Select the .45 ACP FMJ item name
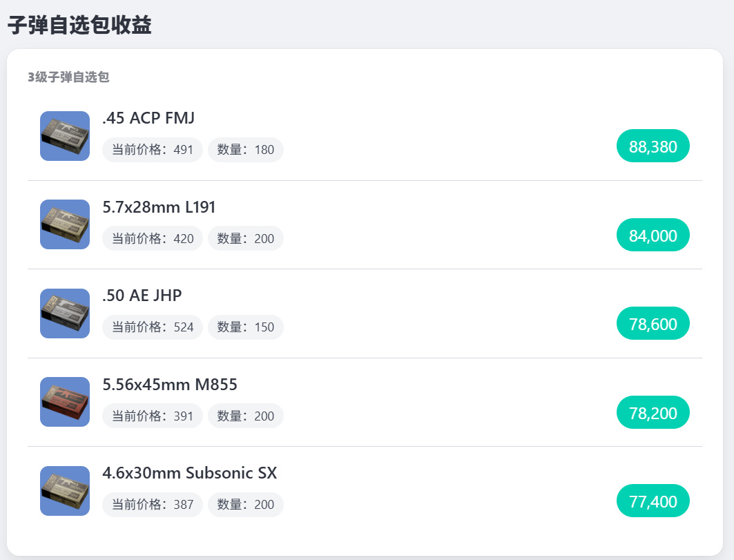Image resolution: width=734 pixels, height=560 pixels. pyautogui.click(x=148, y=118)
